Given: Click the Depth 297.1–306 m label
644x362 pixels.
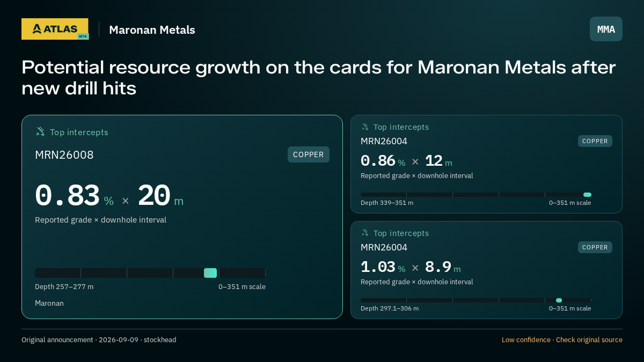Looking at the screenshot, I should (390, 308).
